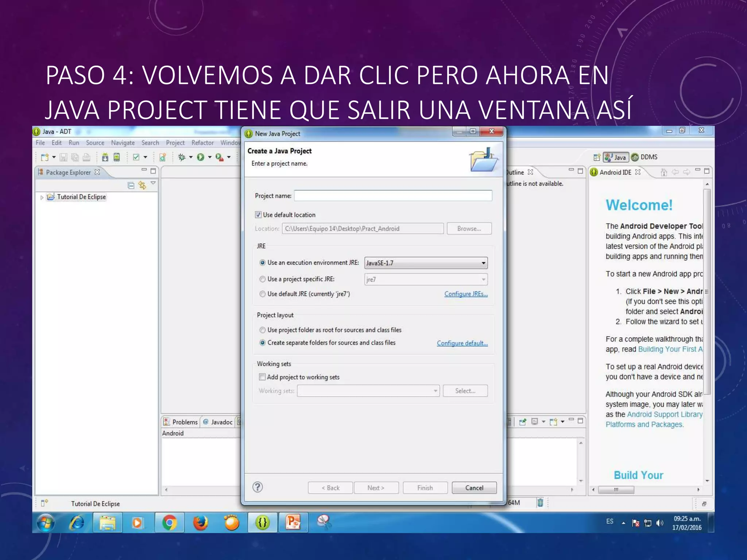The height and width of the screenshot is (560, 747).
Task: Click the Print icon in toolbar
Action: (86, 157)
